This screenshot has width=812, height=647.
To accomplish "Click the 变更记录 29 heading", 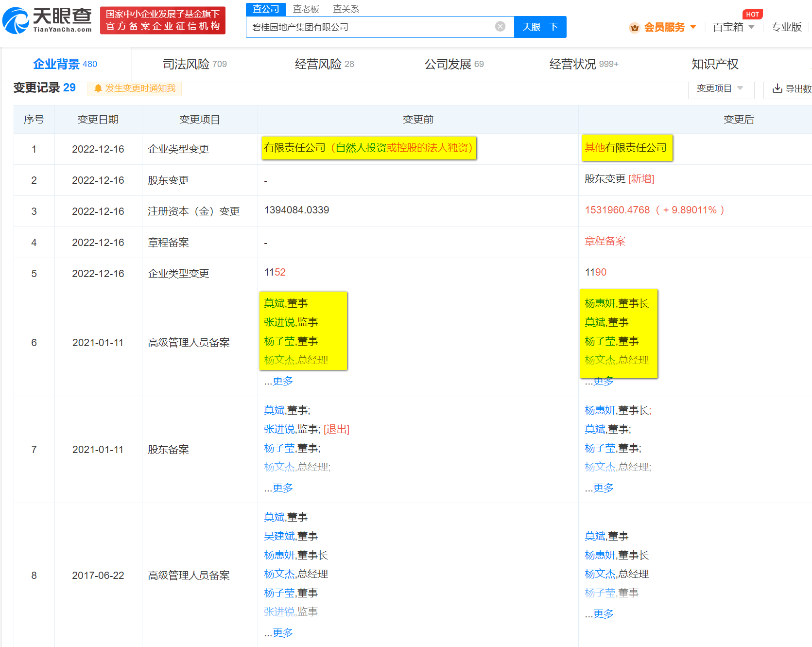I will [x=45, y=87].
